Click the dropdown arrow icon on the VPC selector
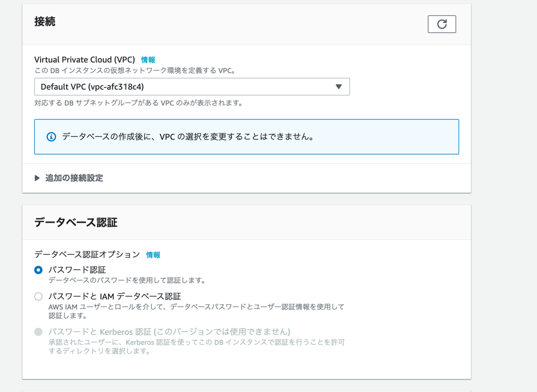 coord(339,86)
